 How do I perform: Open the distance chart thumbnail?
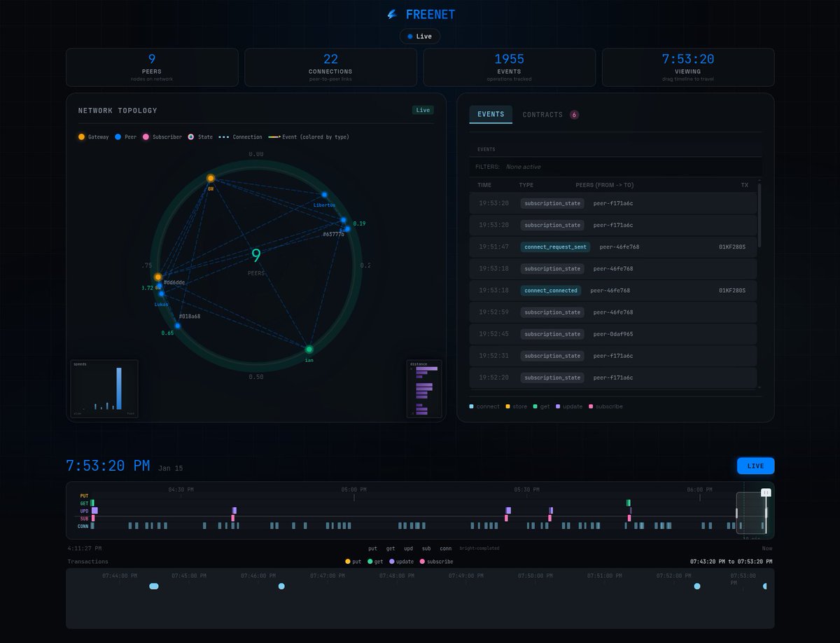tap(424, 389)
